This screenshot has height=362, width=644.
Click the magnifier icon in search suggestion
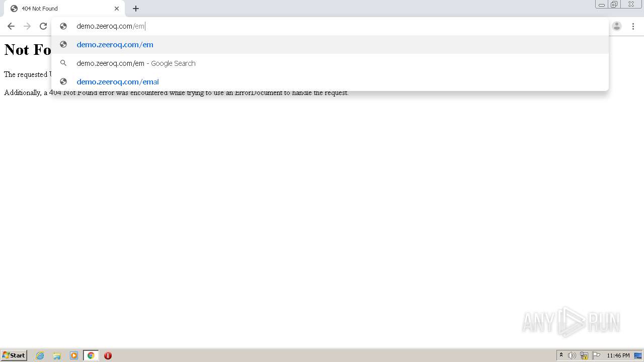click(63, 63)
